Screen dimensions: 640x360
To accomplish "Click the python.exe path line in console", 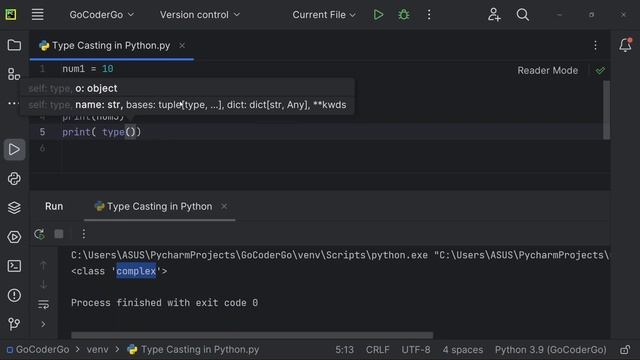I will point(340,255).
